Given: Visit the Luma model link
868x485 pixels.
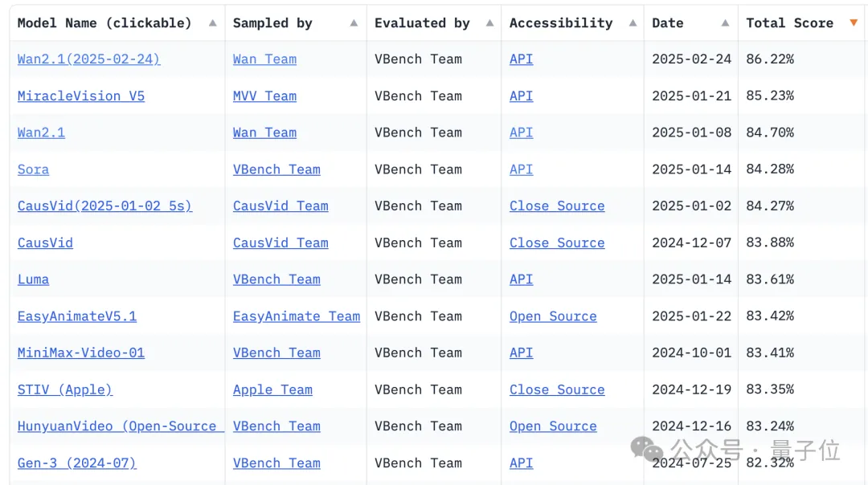Looking at the screenshot, I should click(33, 279).
